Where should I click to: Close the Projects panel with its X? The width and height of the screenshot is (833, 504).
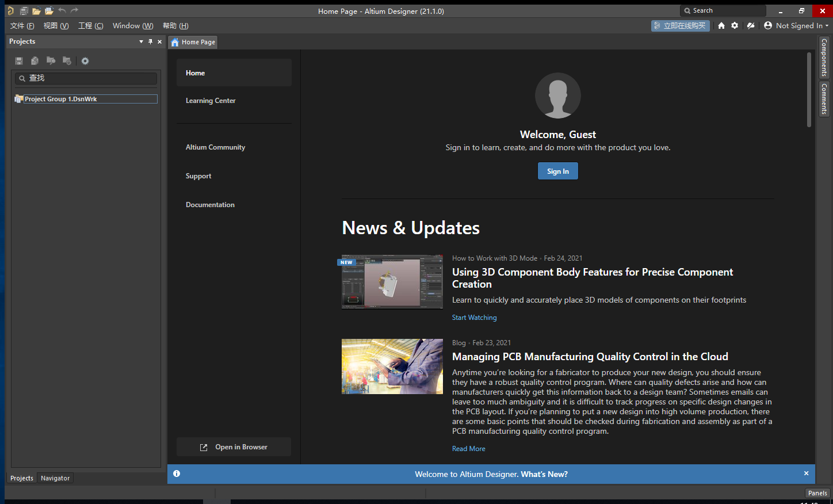tap(160, 41)
